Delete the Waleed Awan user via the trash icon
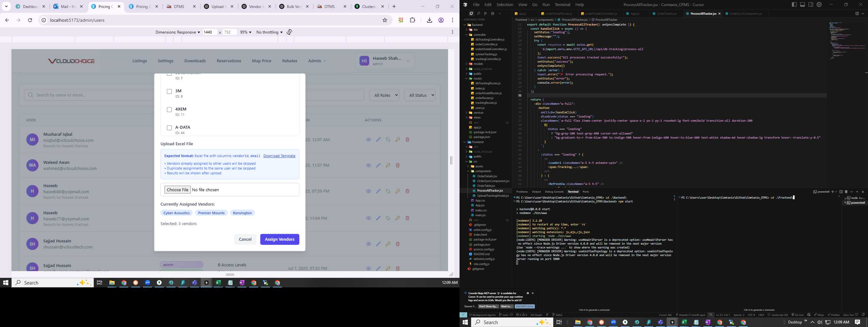Screen dimensions: 868x327 398,165
